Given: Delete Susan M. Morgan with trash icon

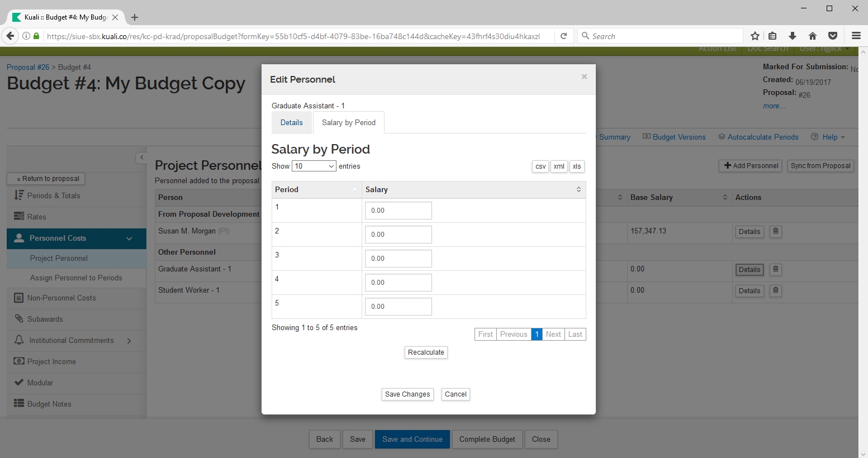Looking at the screenshot, I should (x=775, y=231).
